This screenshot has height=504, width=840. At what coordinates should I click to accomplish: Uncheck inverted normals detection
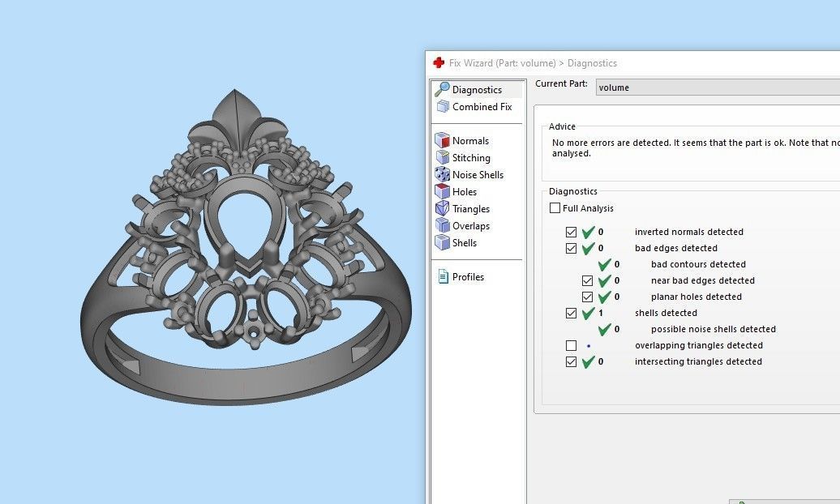(571, 232)
